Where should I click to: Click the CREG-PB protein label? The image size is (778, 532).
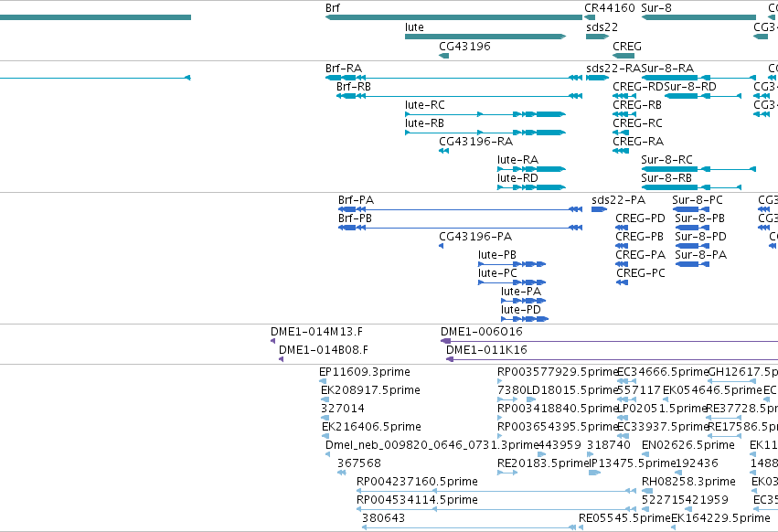[640, 237]
